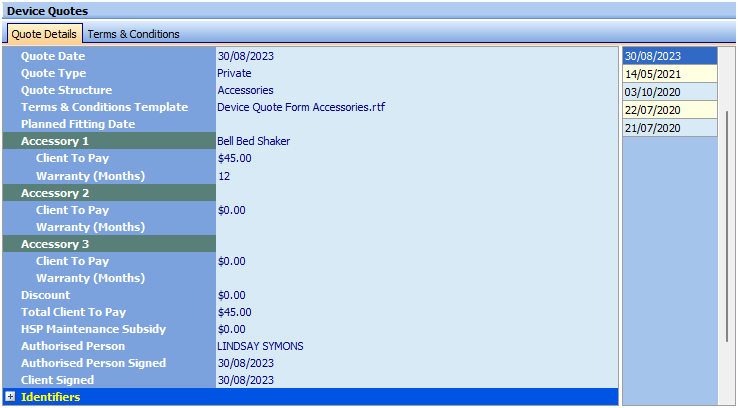Select the 14/05/2021 quote in date list
Image resolution: width=738 pixels, height=408 pixels.
click(670, 74)
